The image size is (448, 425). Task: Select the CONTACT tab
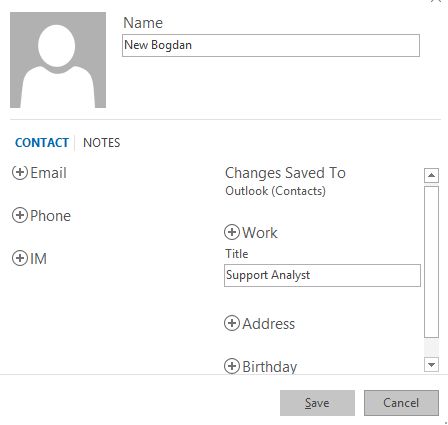[x=42, y=143]
